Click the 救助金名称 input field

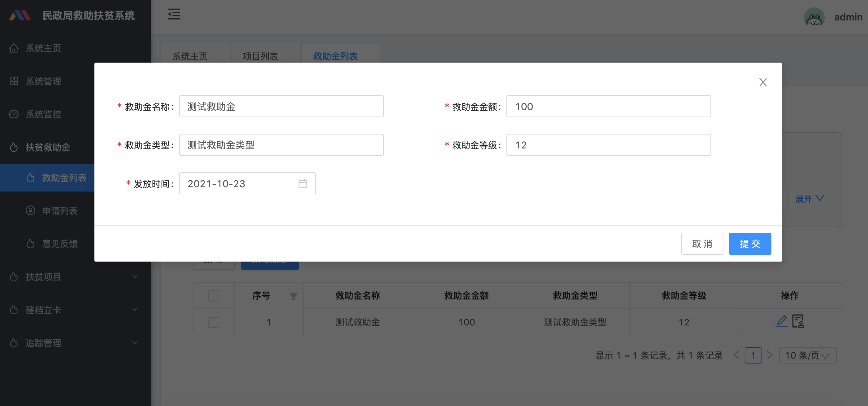[x=281, y=106]
